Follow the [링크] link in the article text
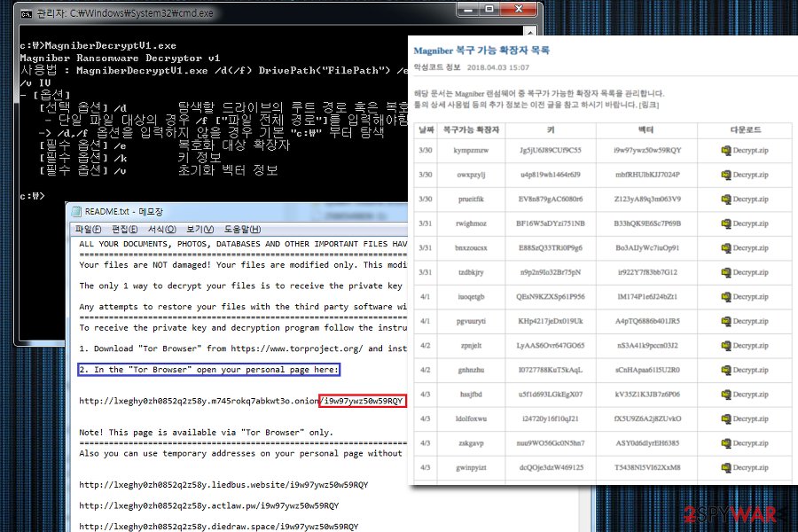The image size is (798, 532). [649, 105]
